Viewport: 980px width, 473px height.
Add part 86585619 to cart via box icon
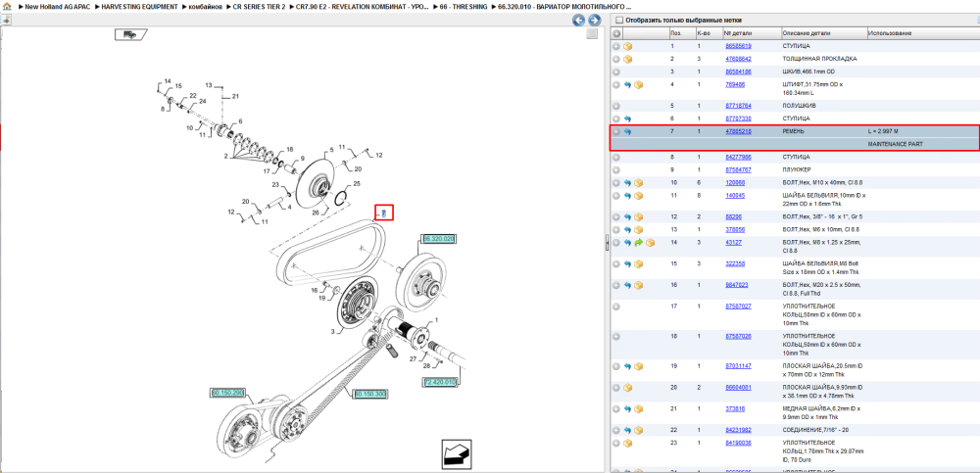click(628, 46)
